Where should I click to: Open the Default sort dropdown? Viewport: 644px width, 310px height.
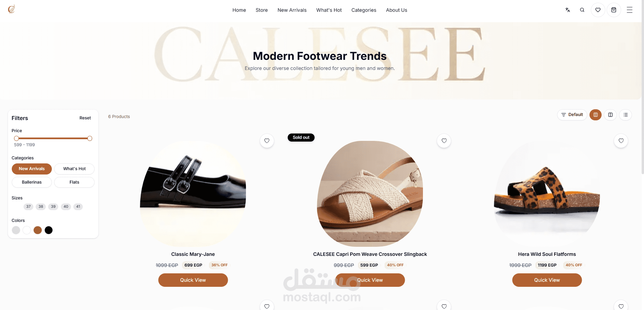(572, 115)
